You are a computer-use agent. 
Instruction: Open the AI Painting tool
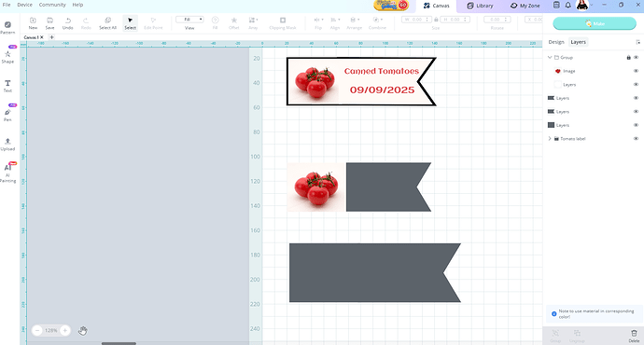click(7, 173)
